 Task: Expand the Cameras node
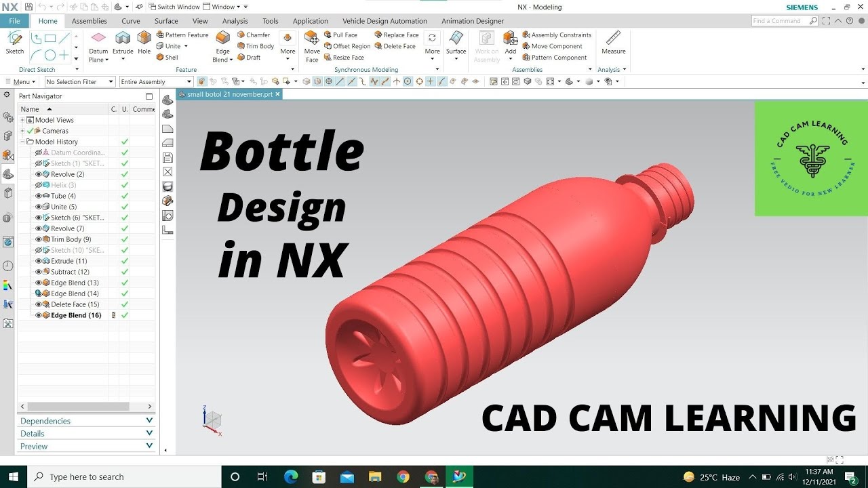pyautogui.click(x=22, y=131)
